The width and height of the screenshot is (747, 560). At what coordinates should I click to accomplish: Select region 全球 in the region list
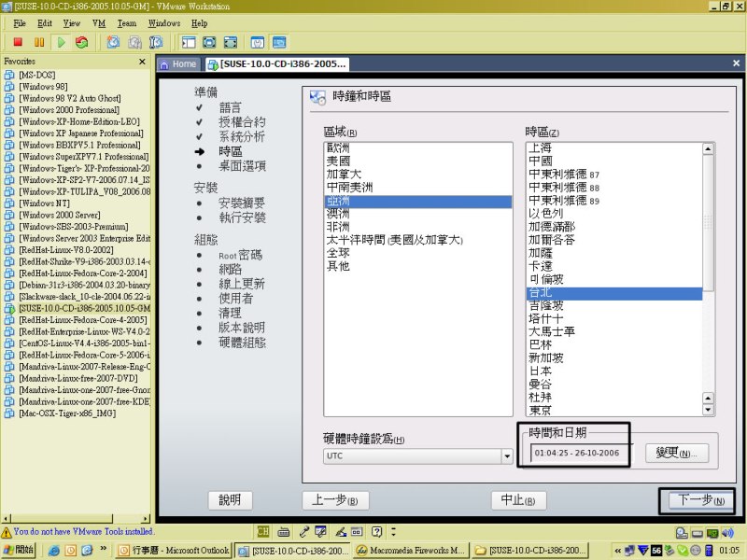[x=417, y=253]
